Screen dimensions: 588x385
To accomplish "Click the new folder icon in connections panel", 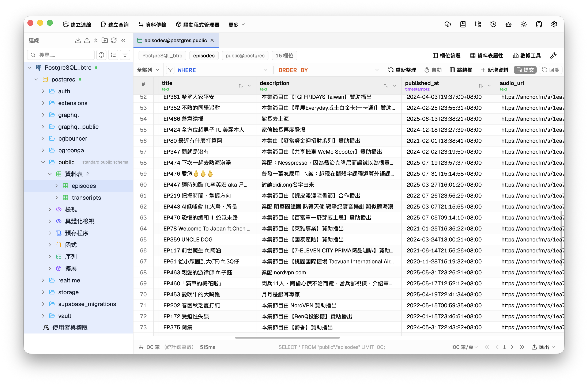I will click(105, 40).
